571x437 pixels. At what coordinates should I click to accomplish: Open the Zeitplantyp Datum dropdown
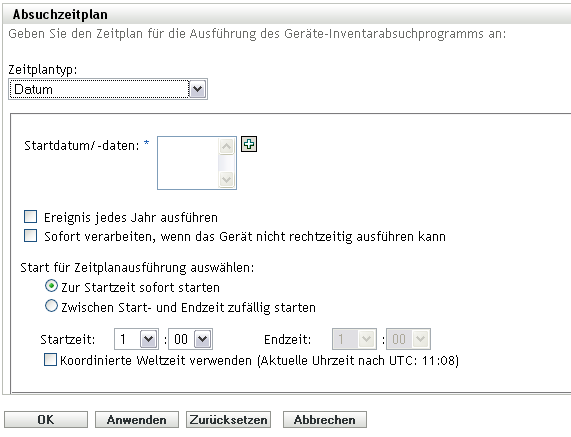108,89
